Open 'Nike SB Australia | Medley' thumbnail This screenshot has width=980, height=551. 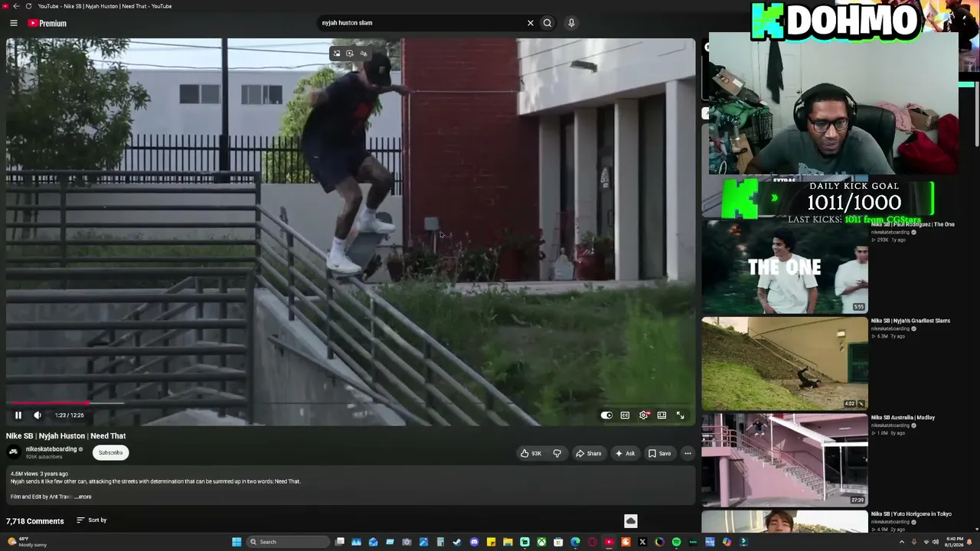[785, 460]
